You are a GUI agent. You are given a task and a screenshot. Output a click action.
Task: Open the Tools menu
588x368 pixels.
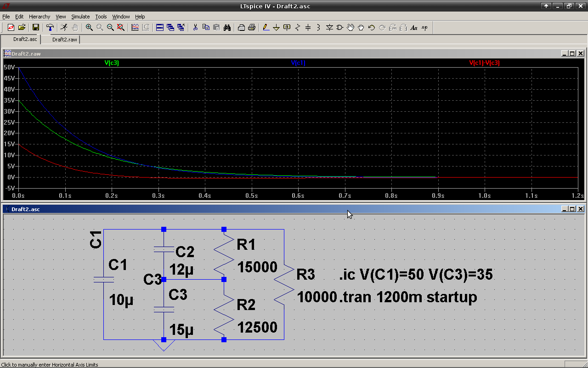[x=101, y=17]
